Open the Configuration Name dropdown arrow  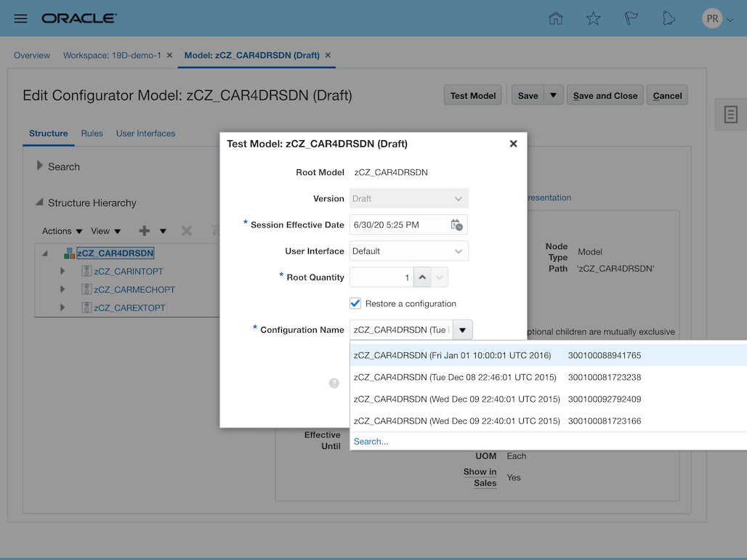pos(463,329)
